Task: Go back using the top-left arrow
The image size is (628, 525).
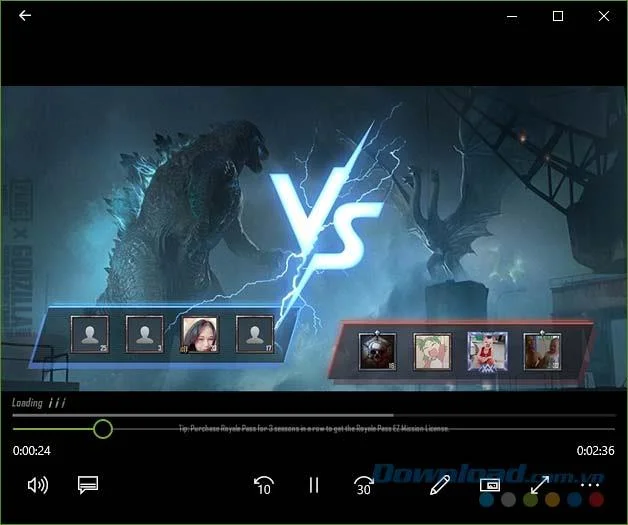Action: [x=25, y=16]
